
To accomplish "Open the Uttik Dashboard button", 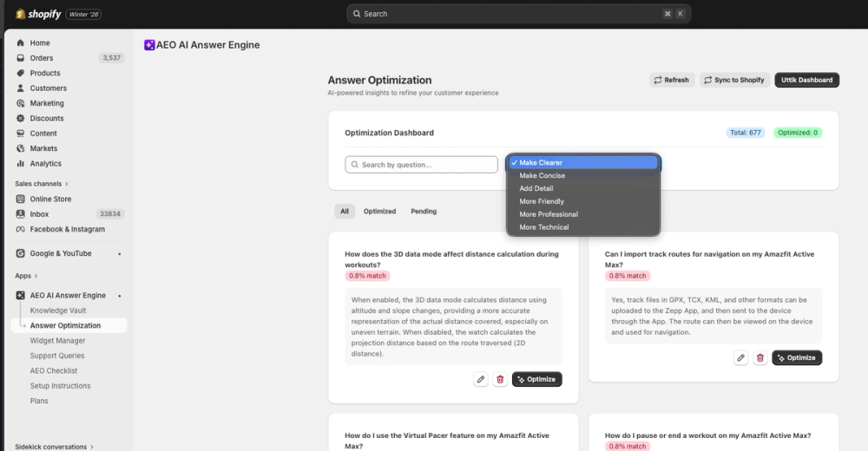I will point(806,80).
